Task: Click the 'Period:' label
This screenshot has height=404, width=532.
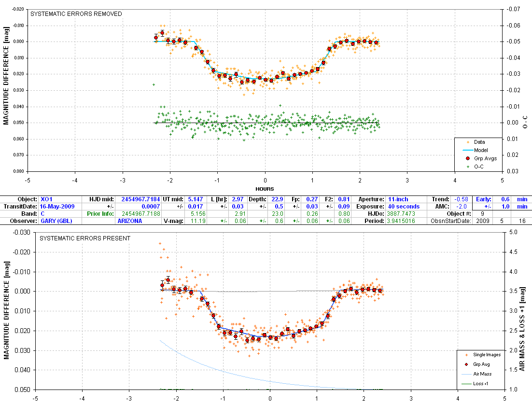Action: point(374,221)
